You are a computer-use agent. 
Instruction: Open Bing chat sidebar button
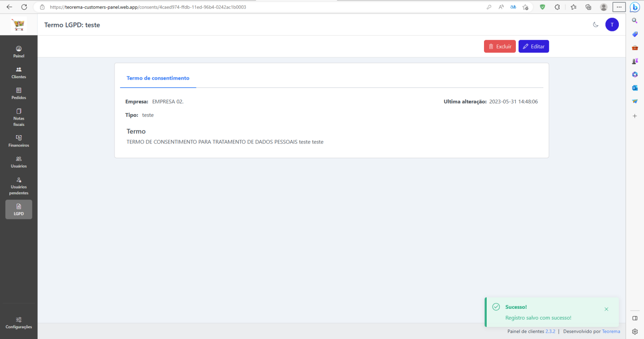pyautogui.click(x=635, y=7)
